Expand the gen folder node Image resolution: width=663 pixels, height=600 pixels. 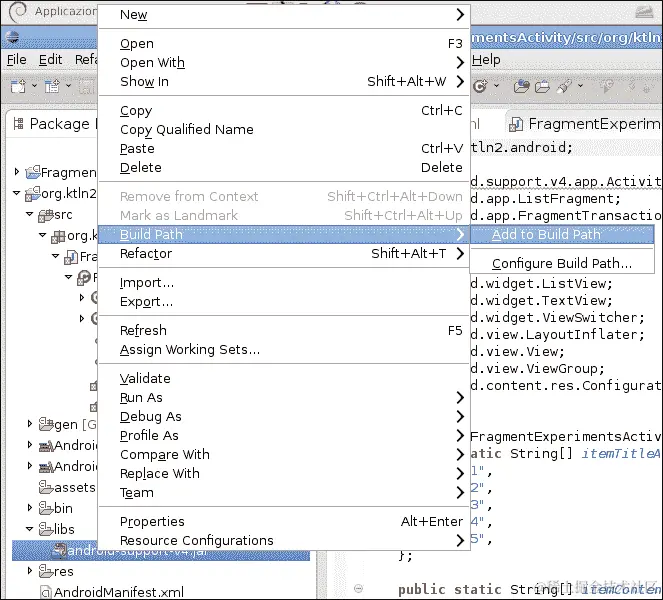(x=30, y=423)
